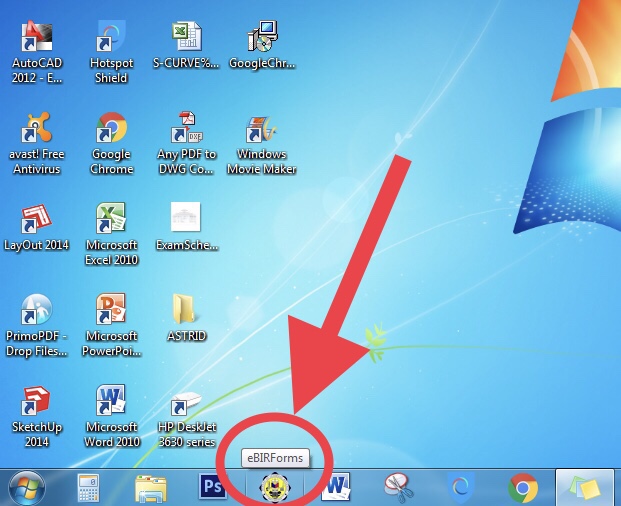Select the Google Chrome desktop shortcut

point(111,130)
